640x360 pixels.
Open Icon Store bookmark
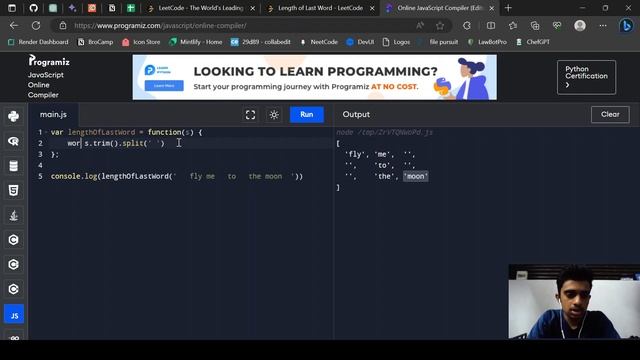pos(141,42)
